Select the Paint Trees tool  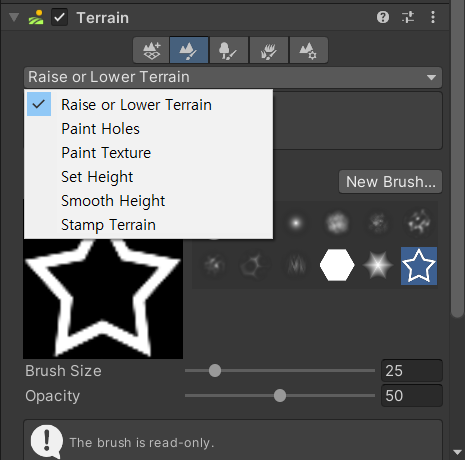pyautogui.click(x=229, y=50)
